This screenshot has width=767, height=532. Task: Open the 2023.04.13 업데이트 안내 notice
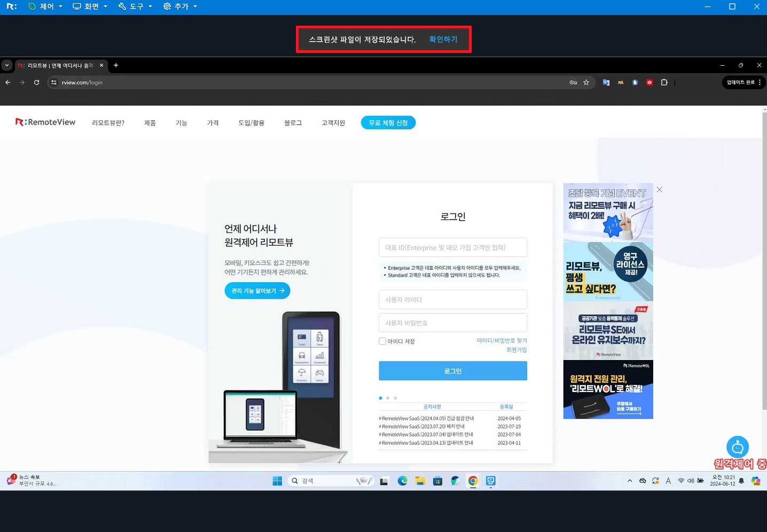click(x=426, y=443)
